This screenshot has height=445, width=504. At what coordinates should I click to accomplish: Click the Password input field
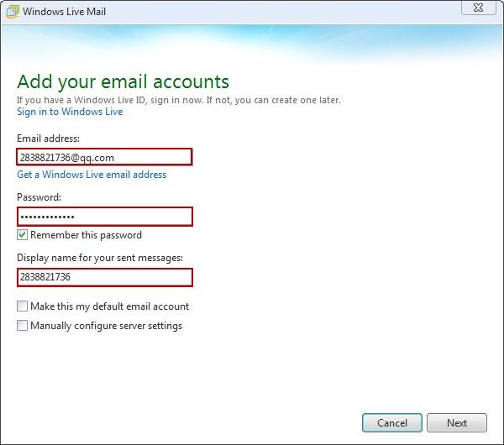(105, 217)
